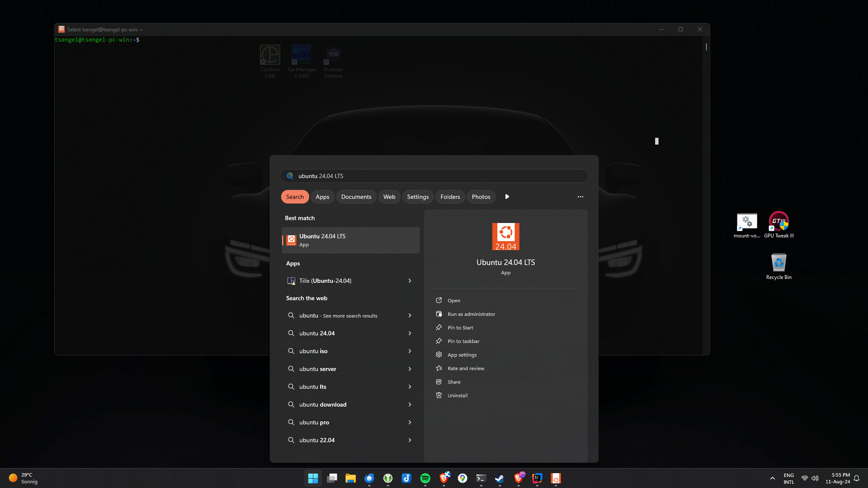Click the search magnifier icon in search box
This screenshot has height=488, width=868.
(290, 176)
